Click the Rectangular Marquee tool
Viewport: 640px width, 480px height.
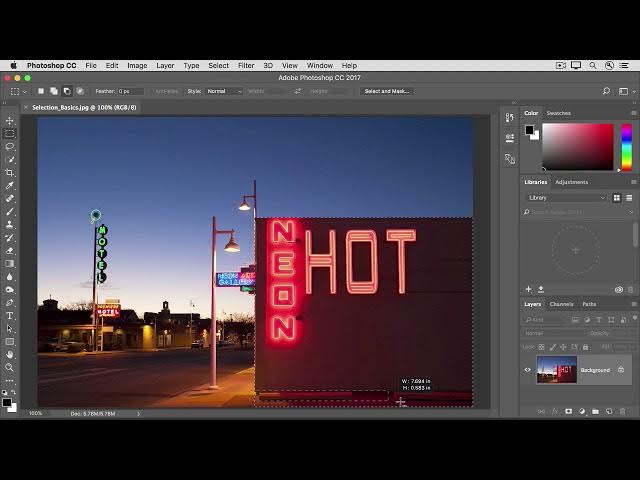10,134
